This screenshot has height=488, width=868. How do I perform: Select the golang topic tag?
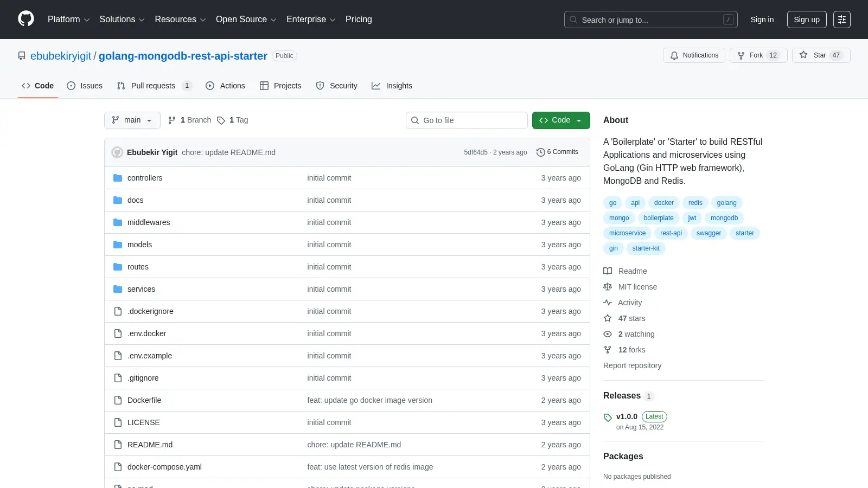726,203
